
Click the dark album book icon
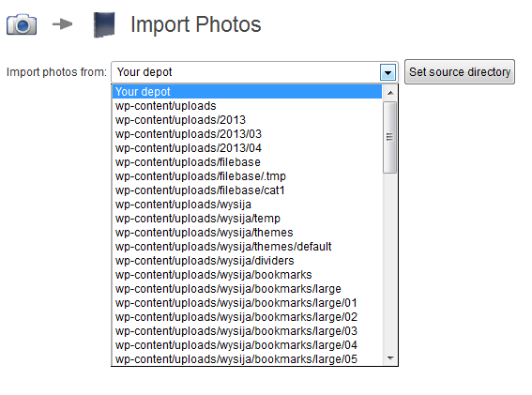(104, 24)
